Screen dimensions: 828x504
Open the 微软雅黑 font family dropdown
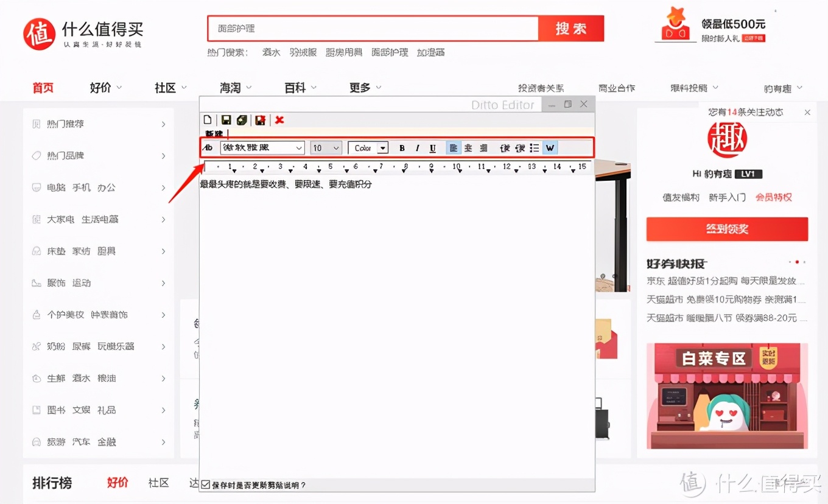(x=262, y=147)
